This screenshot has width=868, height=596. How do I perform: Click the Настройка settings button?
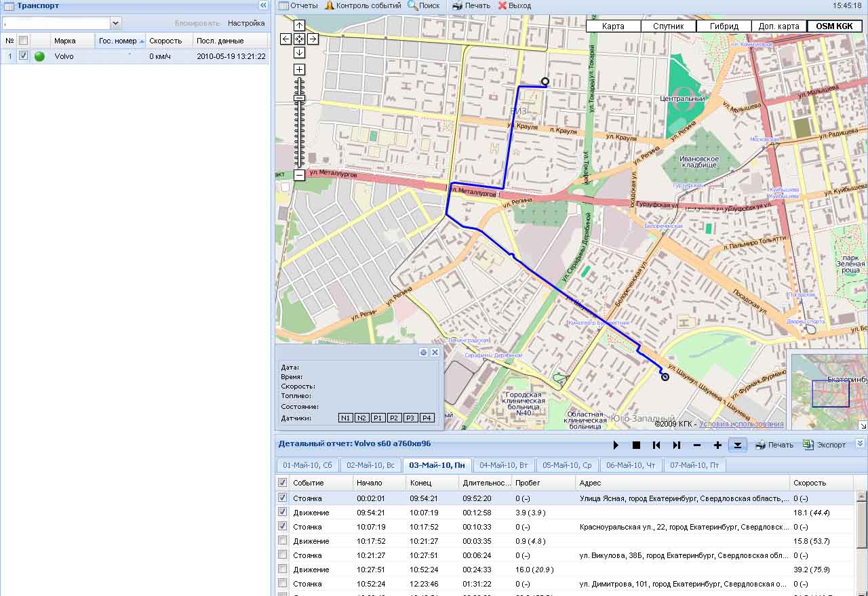246,23
